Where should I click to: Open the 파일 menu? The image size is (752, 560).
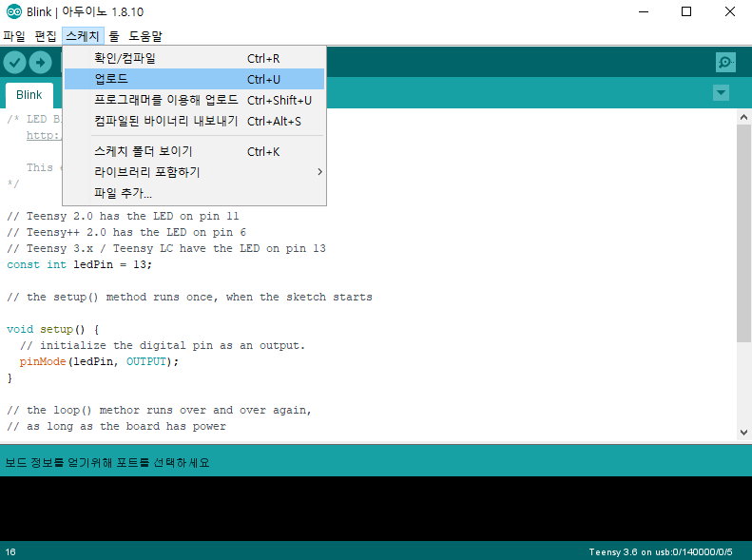(x=14, y=36)
